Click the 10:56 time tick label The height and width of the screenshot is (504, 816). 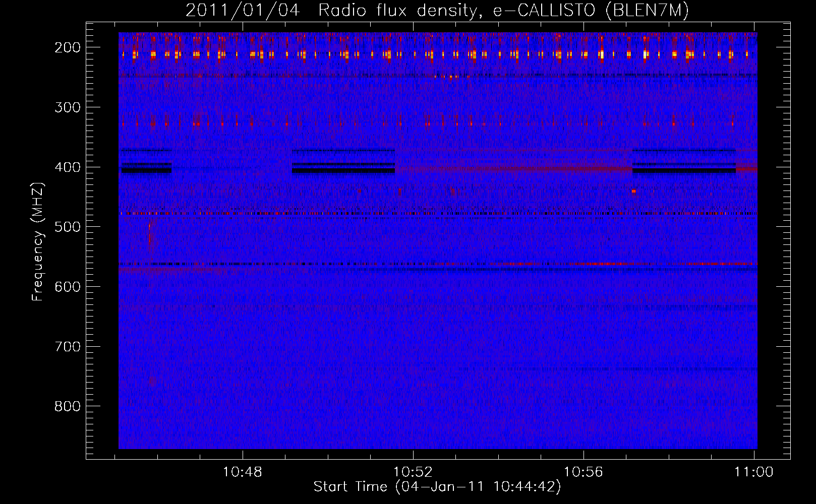coord(584,472)
